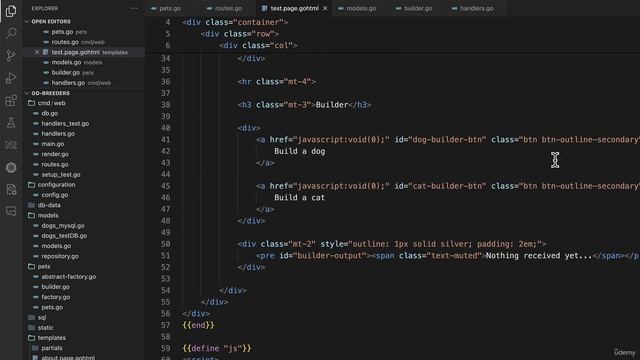This screenshot has height=360, width=640.
Task: Click the sticky scroll line div class container
Action: click(235, 22)
